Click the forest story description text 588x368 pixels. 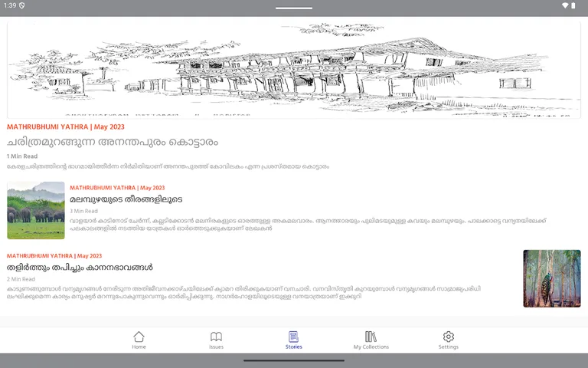pos(243,293)
